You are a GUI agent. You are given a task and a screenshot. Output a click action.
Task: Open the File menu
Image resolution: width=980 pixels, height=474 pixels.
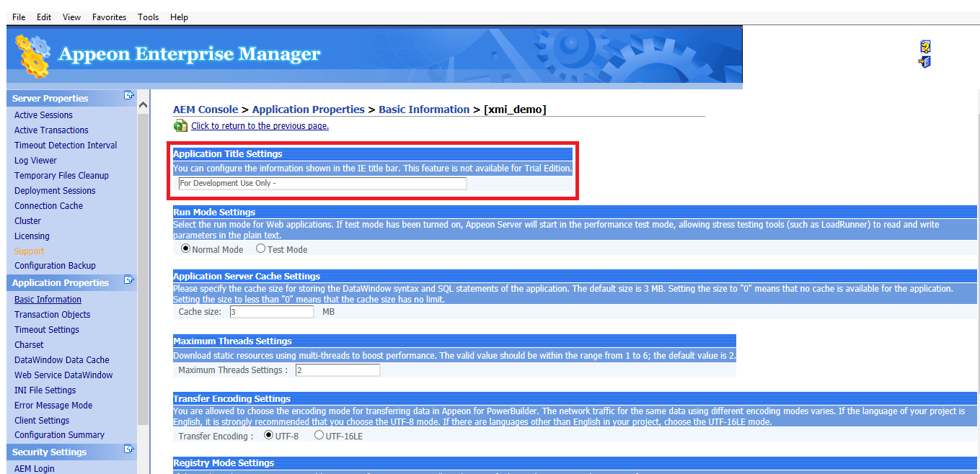coord(19,17)
